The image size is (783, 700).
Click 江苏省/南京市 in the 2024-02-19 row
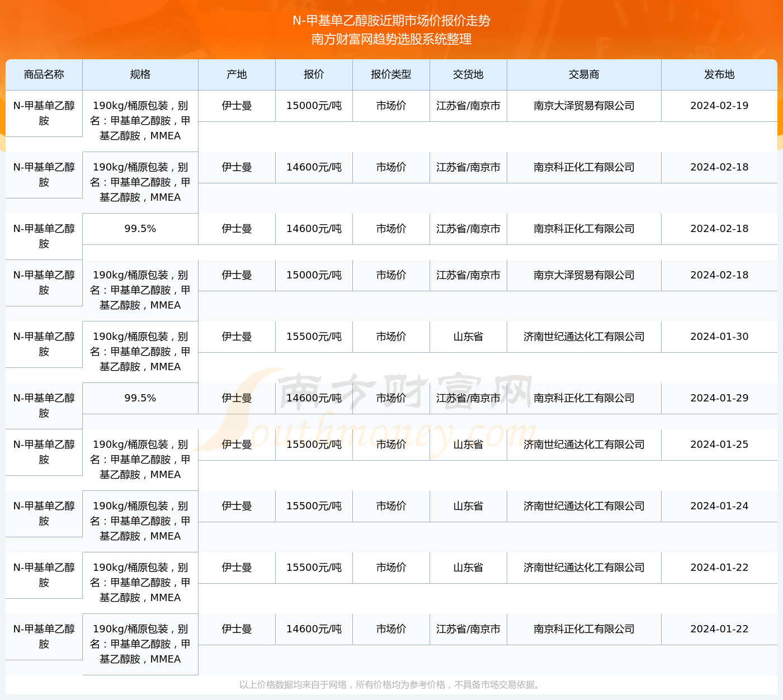pyautogui.click(x=468, y=106)
